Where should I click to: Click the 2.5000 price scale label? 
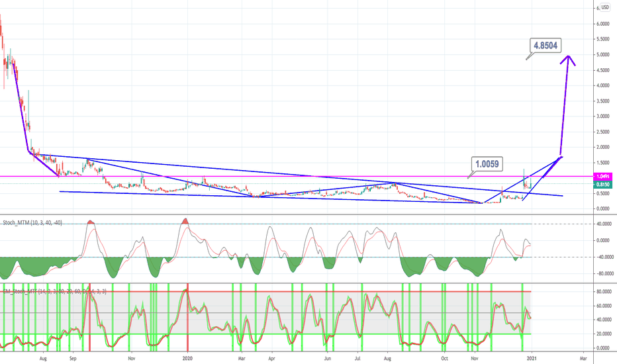(603, 132)
